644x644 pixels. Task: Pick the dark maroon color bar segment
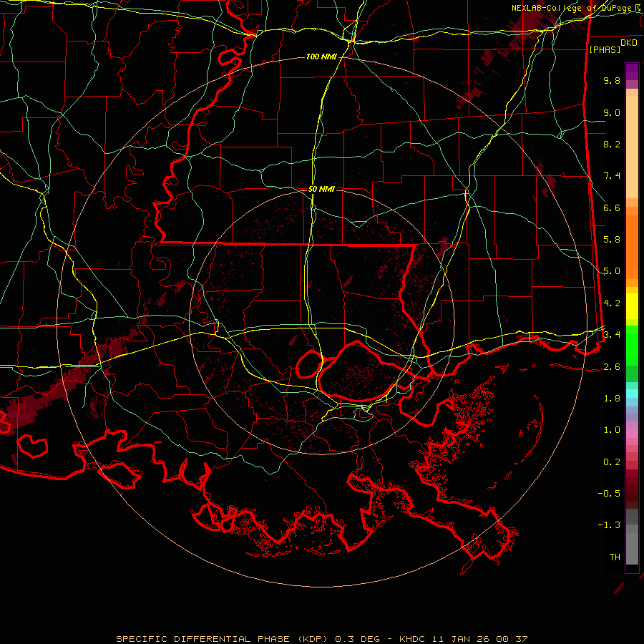coord(632,489)
